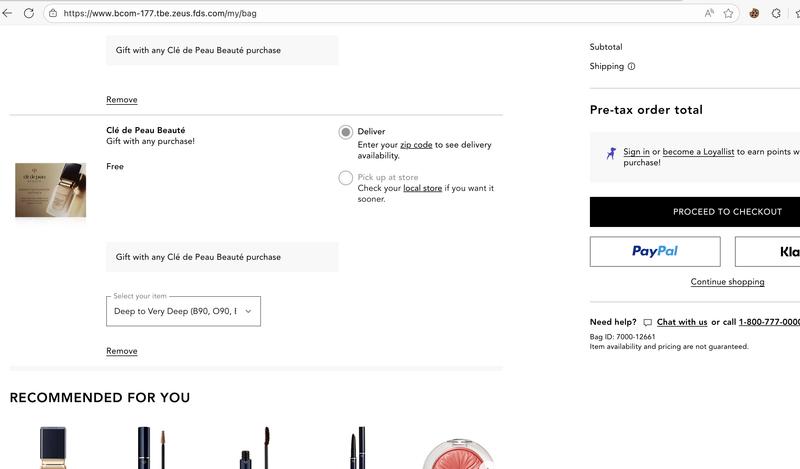This screenshot has width=800, height=469.
Task: Open the local store link
Action: (x=422, y=188)
